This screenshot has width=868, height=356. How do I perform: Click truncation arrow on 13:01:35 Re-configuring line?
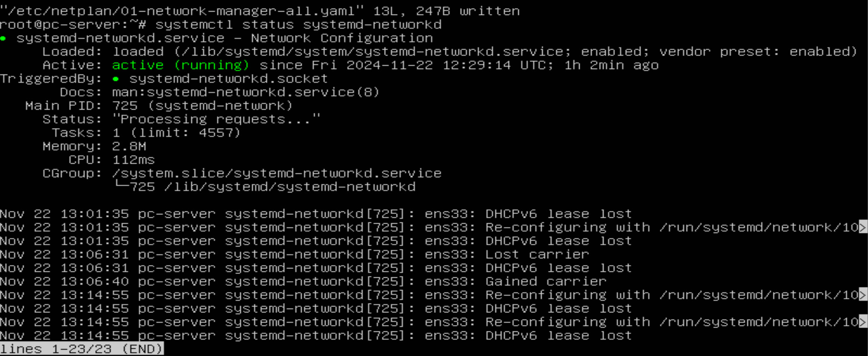click(863, 227)
